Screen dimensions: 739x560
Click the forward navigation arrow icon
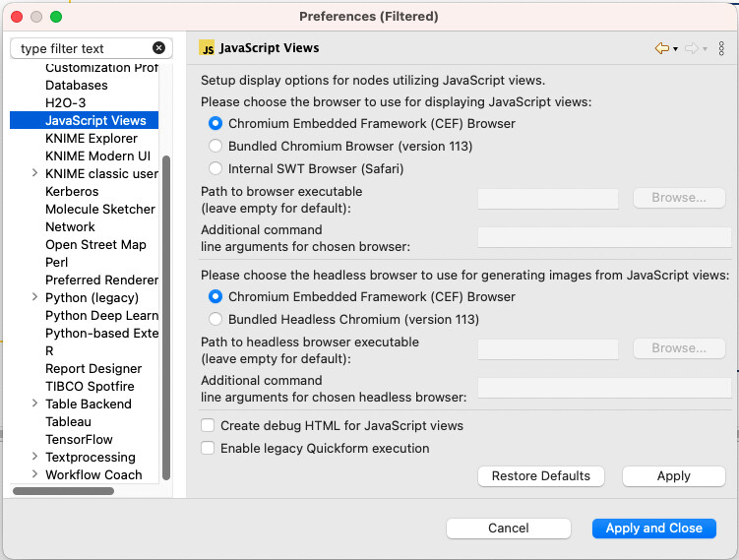(692, 48)
